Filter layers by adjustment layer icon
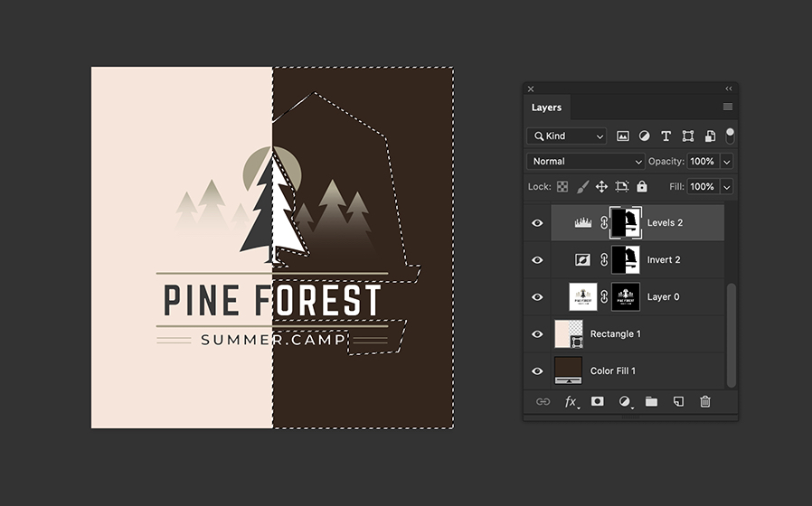This screenshot has width=812, height=506. pos(644,136)
